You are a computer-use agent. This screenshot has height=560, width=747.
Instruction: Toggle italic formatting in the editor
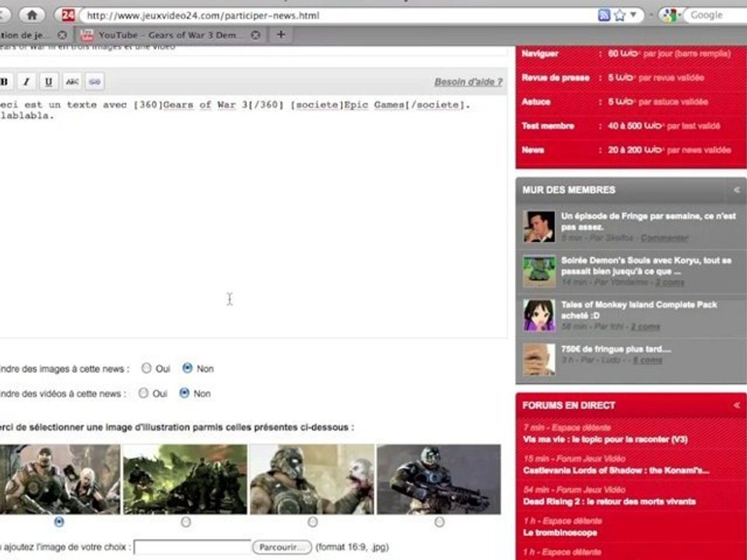[26, 82]
